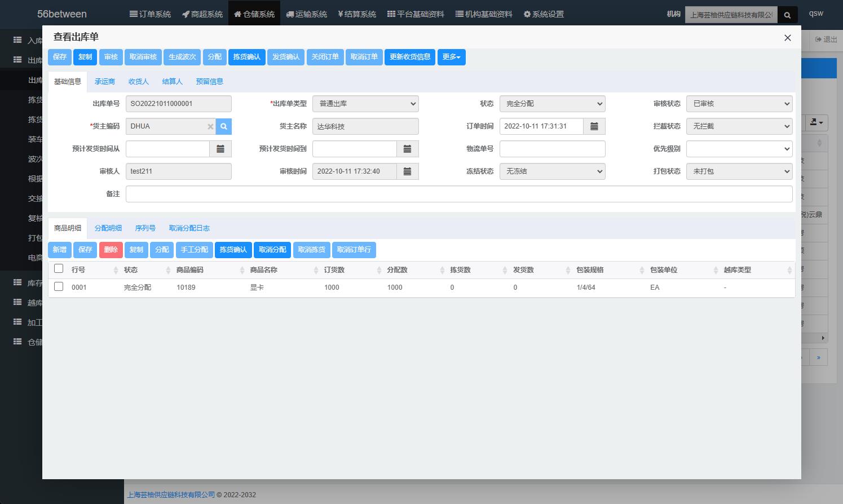
Task: Switch to the 分配明细 tab
Action: (x=108, y=228)
